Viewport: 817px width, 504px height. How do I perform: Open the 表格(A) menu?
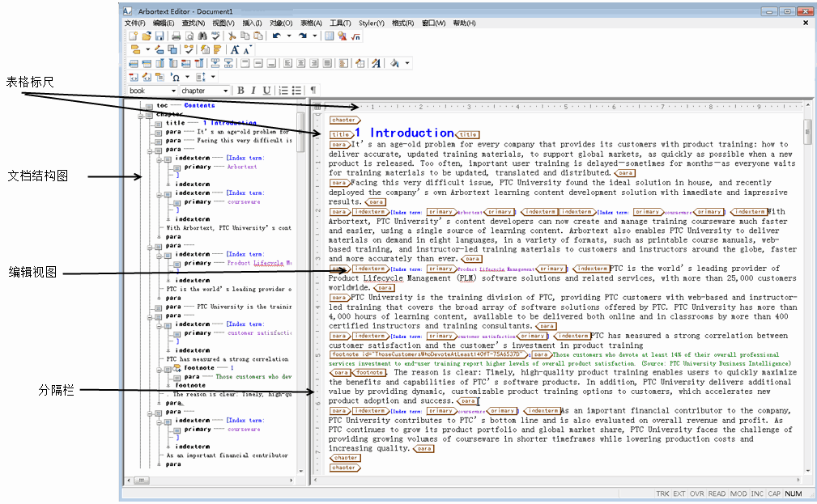click(311, 23)
